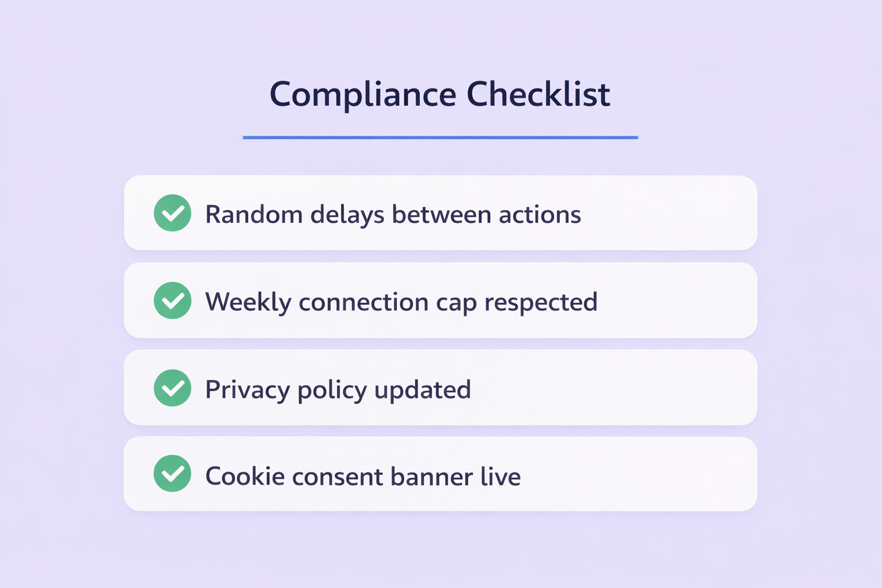Click the green checkmark beside Random delays
The height and width of the screenshot is (588, 882).
click(172, 213)
